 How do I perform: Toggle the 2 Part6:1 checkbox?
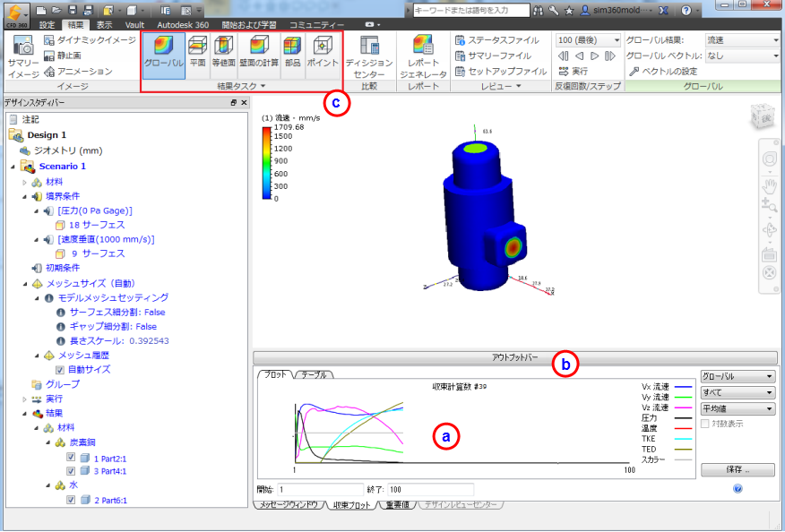click(x=71, y=500)
